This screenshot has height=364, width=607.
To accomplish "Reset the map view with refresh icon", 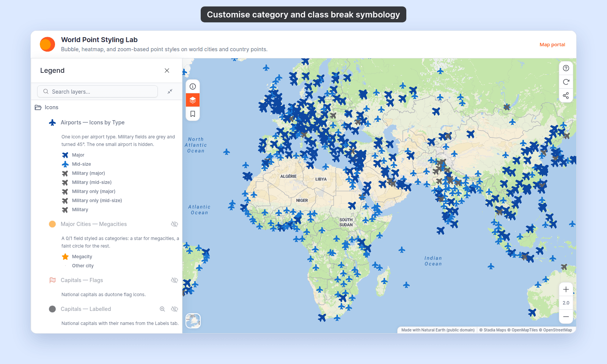I will click(566, 82).
